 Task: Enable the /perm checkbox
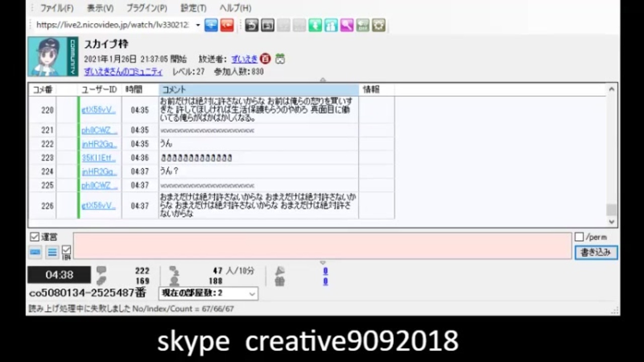point(579,237)
